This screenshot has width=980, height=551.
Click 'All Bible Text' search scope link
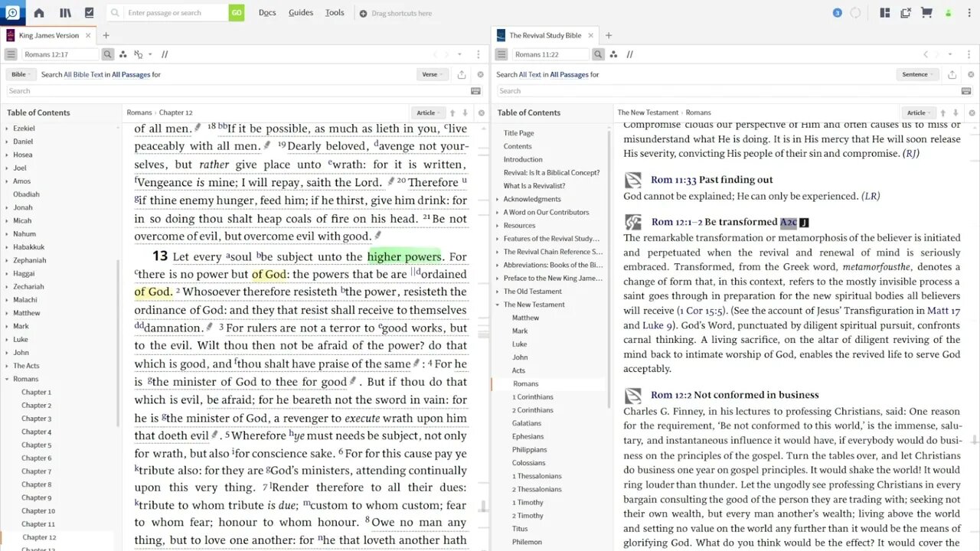83,74
